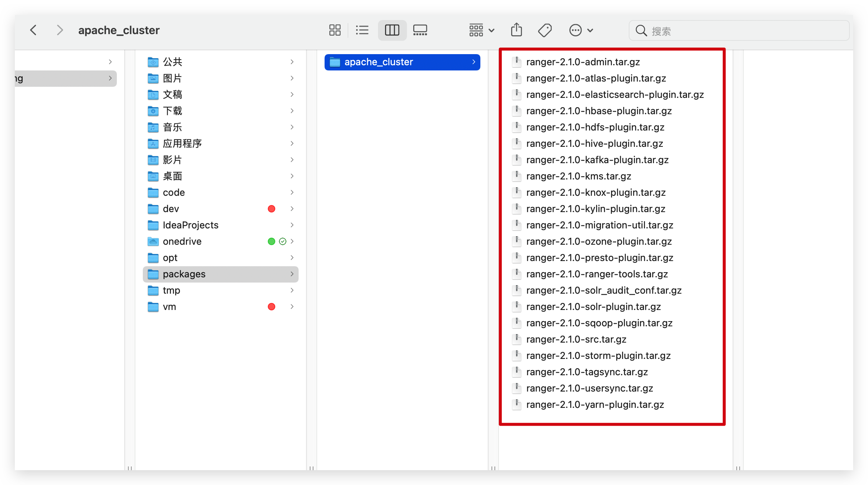Open the apache_cluster folder icon
Screen dimensions: 868x485
point(334,62)
